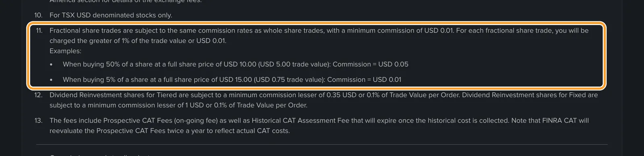
Task: Click the 'reevaluate the Prospective CAT Fees' line
Action: 169,131
